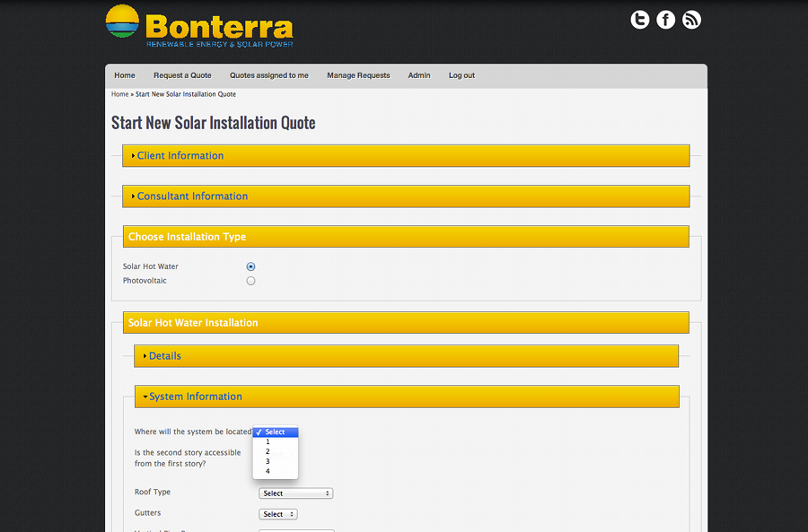
Task: Click the Bonterra logo
Action: [199, 27]
